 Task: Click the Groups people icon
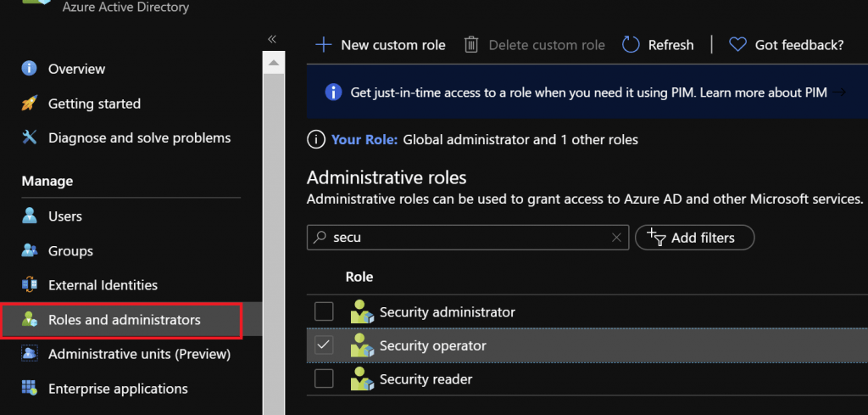(x=30, y=250)
